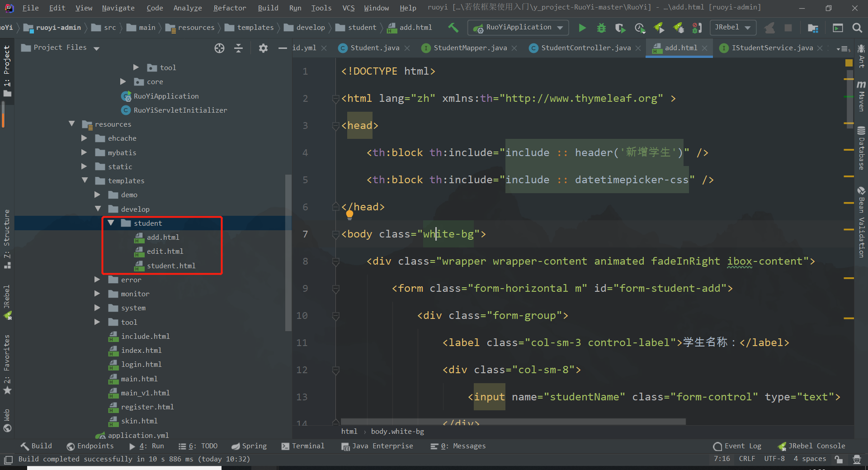Run with JRebel rocket icon

pyautogui.click(x=659, y=28)
